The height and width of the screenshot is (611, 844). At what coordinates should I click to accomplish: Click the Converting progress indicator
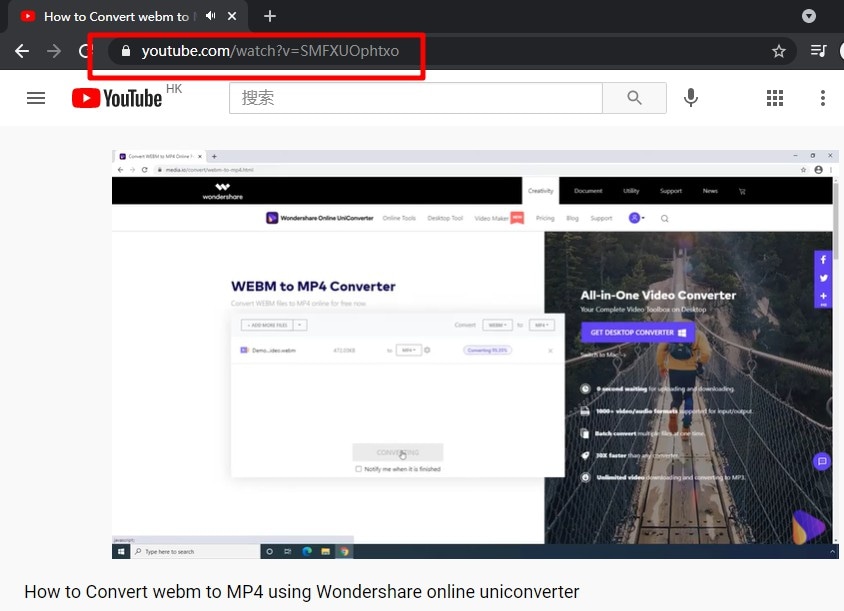[x=487, y=350]
